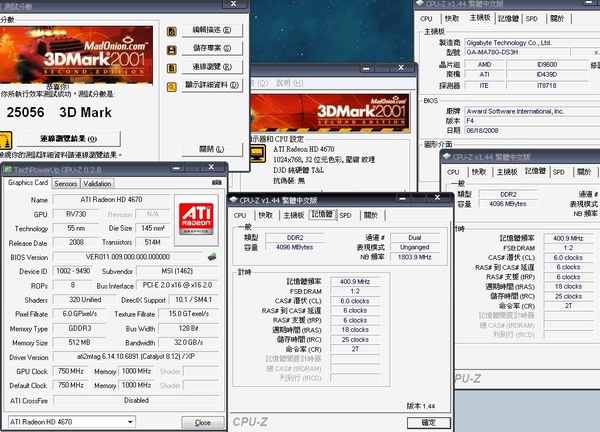Click the Bus Interface value PCI-E 2.0 x16
This screenshot has height=432, width=600.
click(x=177, y=285)
